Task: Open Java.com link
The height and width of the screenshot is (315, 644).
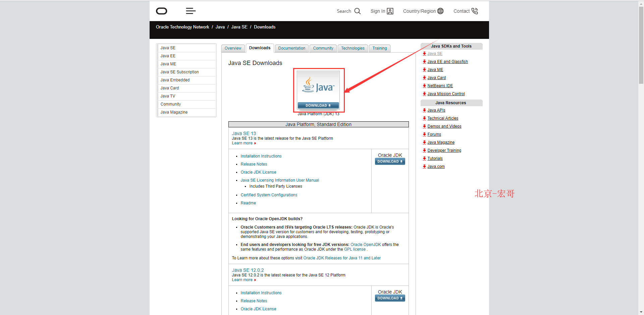Action: tap(436, 167)
